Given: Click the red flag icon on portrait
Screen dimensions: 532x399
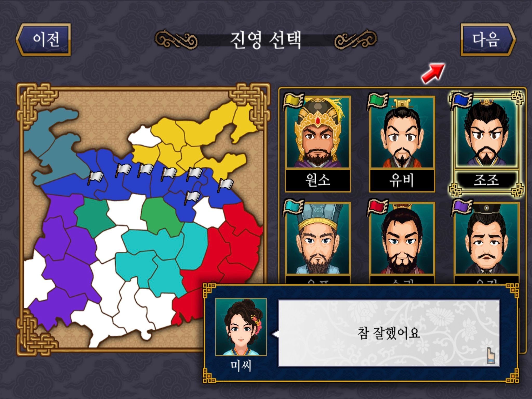Looking at the screenshot, I should click(377, 207).
